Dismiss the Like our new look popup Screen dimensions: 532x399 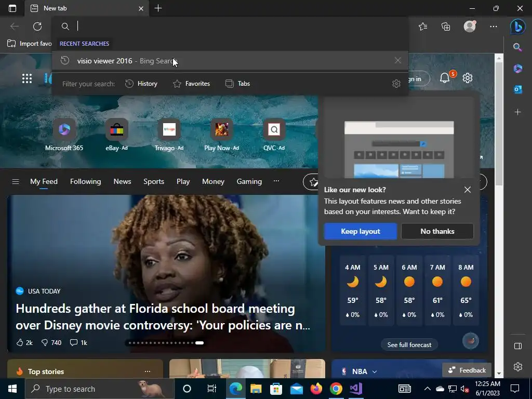click(x=468, y=190)
